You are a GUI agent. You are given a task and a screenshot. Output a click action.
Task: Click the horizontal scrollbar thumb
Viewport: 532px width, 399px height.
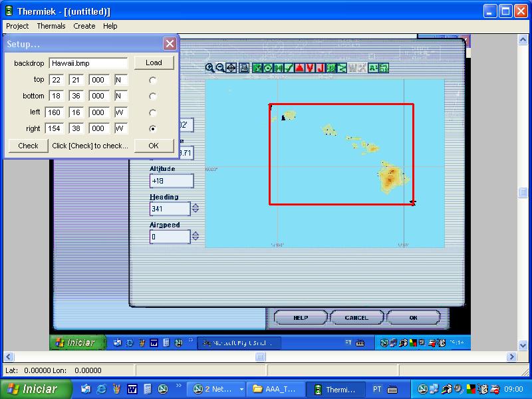tap(261, 357)
